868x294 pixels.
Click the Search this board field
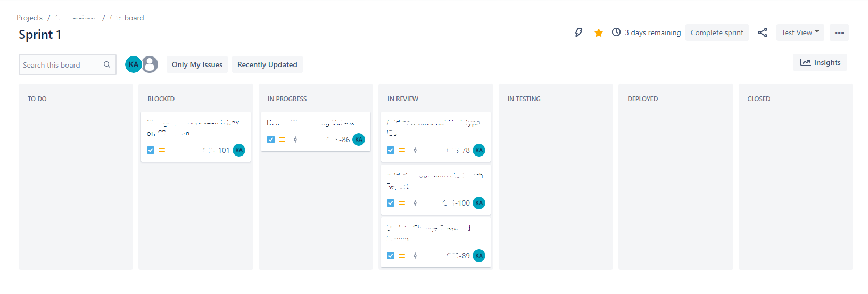[x=61, y=65]
